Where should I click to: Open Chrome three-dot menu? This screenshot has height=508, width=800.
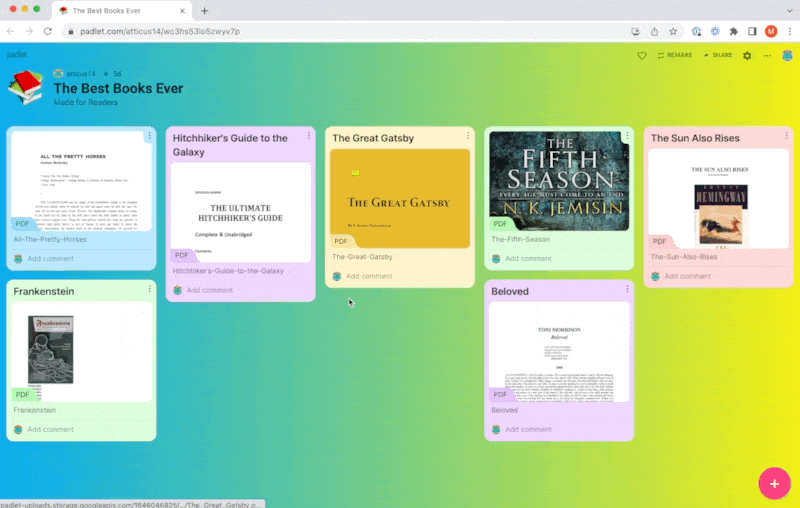790,32
